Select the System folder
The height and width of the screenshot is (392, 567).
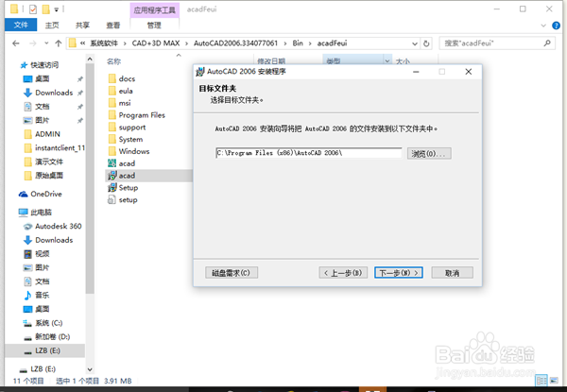125,139
